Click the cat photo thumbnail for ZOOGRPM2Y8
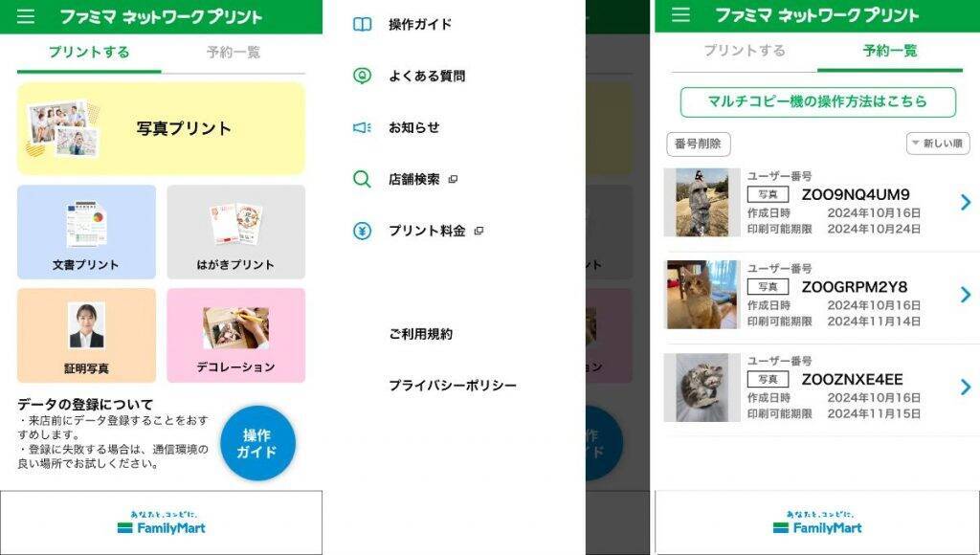The image size is (980, 555). pos(702,295)
